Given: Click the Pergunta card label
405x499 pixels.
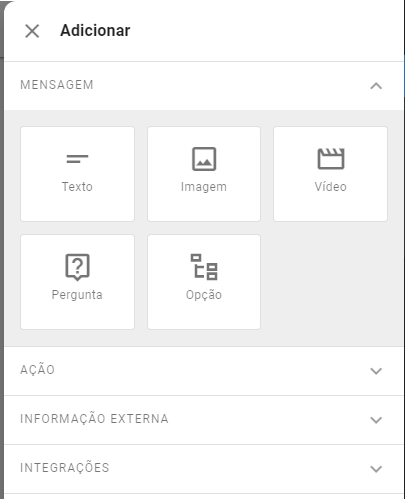Looking at the screenshot, I should coord(77,295).
